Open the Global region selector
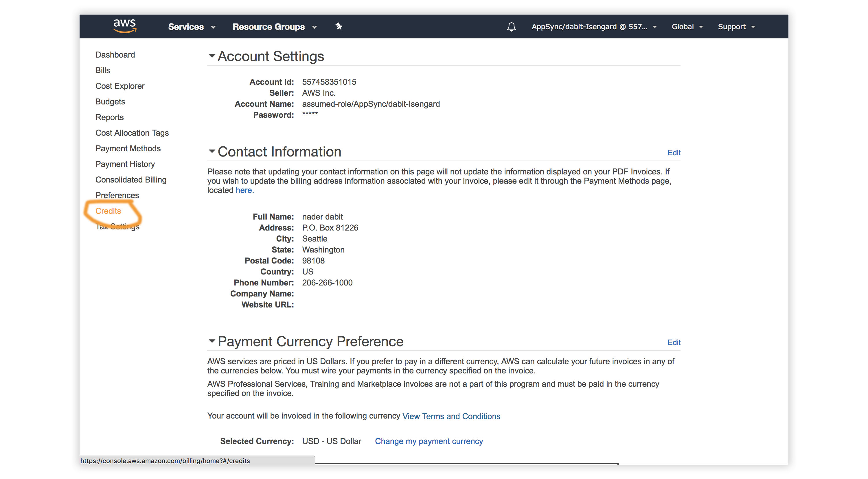Screen dimensions: 868x479 [x=687, y=27]
